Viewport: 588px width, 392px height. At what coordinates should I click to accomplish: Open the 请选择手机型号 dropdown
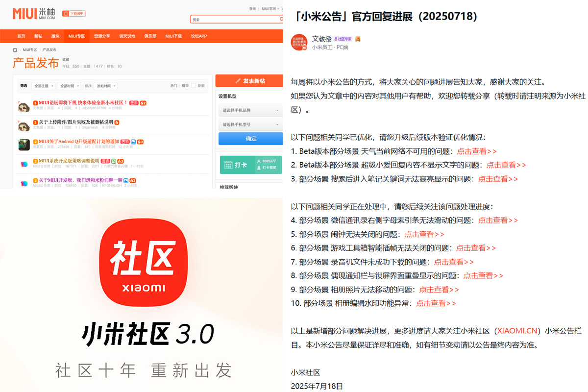(x=250, y=124)
